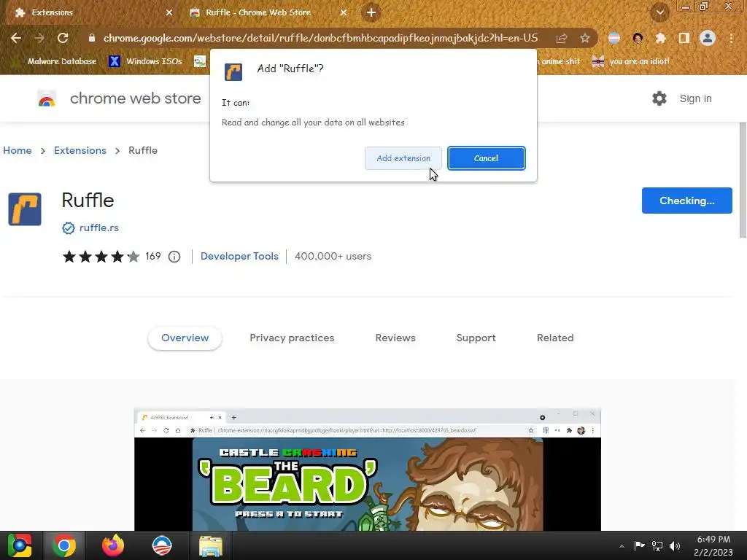Open the Chrome Web Store settings gear
The image size is (747, 560).
click(659, 98)
